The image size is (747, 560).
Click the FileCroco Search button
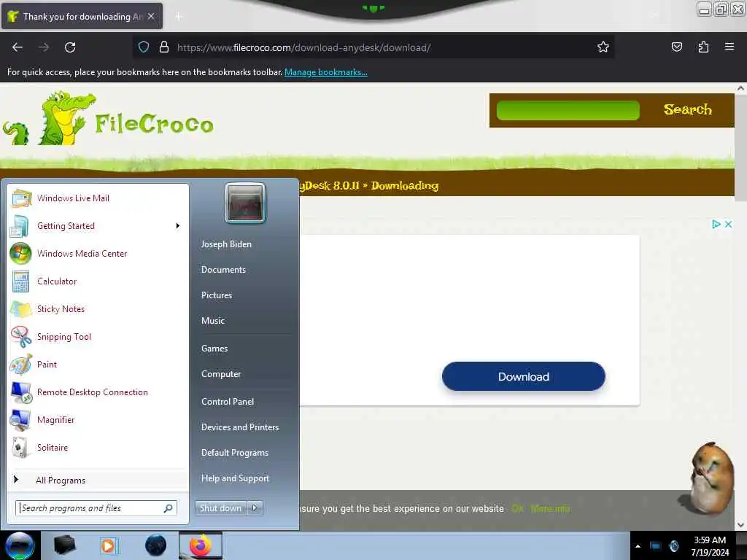point(687,109)
